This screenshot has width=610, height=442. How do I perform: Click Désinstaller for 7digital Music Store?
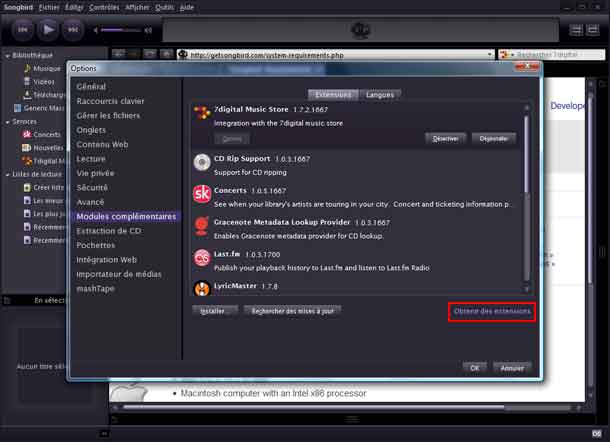tap(494, 139)
